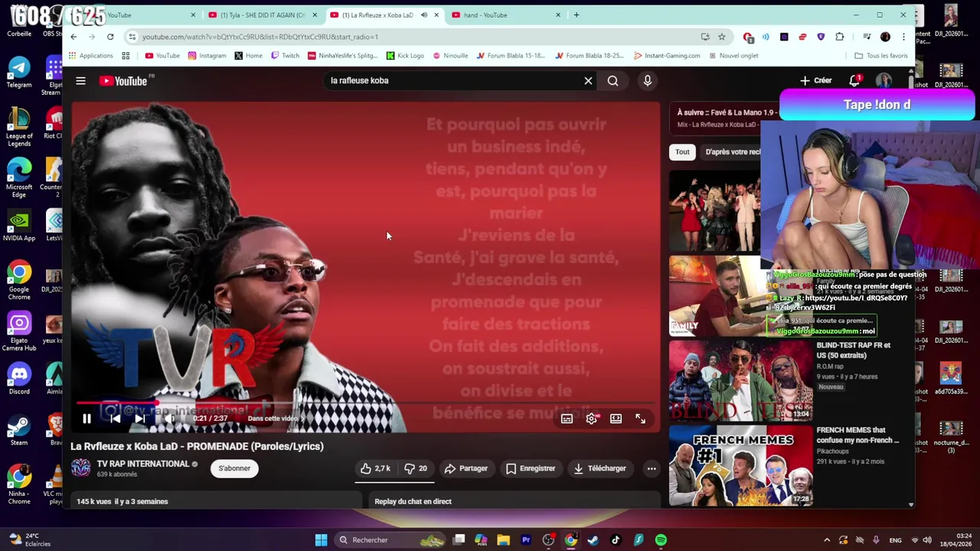Open the Windows Start menu
Image resolution: width=980 pixels, height=551 pixels.
pos(322,540)
